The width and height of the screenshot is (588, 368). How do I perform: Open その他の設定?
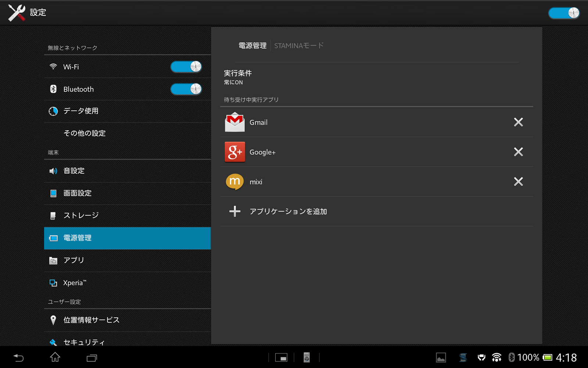click(x=127, y=133)
